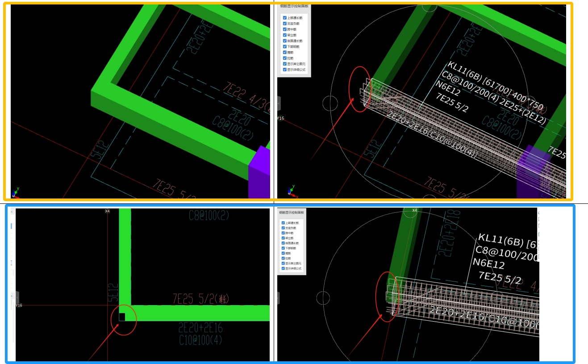Hide 拉筋 in the lower-right rebar panel
Image resolution: width=588 pixels, height=364 pixels.
coord(283,258)
